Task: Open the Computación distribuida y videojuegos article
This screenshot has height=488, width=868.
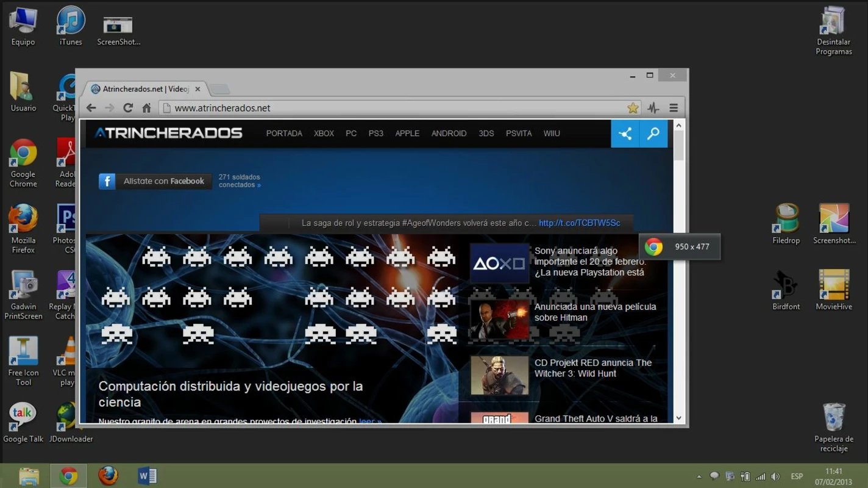Action: coord(230,394)
